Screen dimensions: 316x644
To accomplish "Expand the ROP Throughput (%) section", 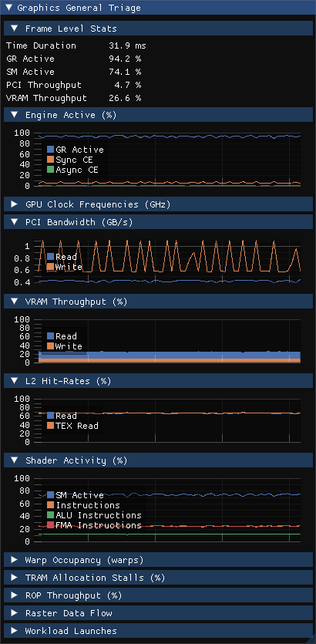I will [x=158, y=595].
